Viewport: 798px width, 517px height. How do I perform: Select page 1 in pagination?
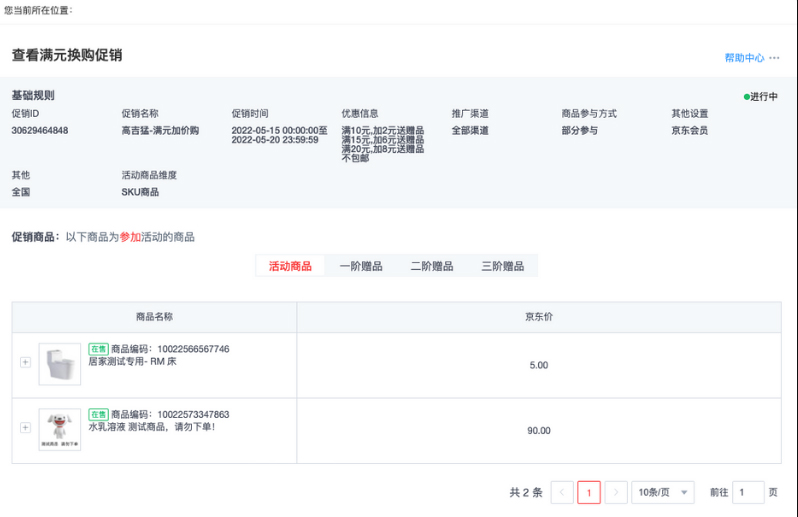[x=589, y=492]
